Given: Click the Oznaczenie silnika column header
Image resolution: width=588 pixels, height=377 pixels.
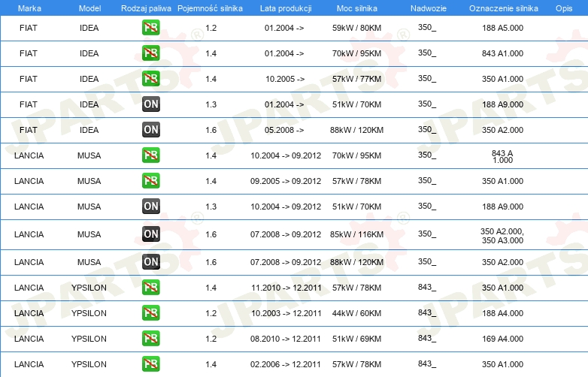Looking at the screenshot, I should point(503,8).
